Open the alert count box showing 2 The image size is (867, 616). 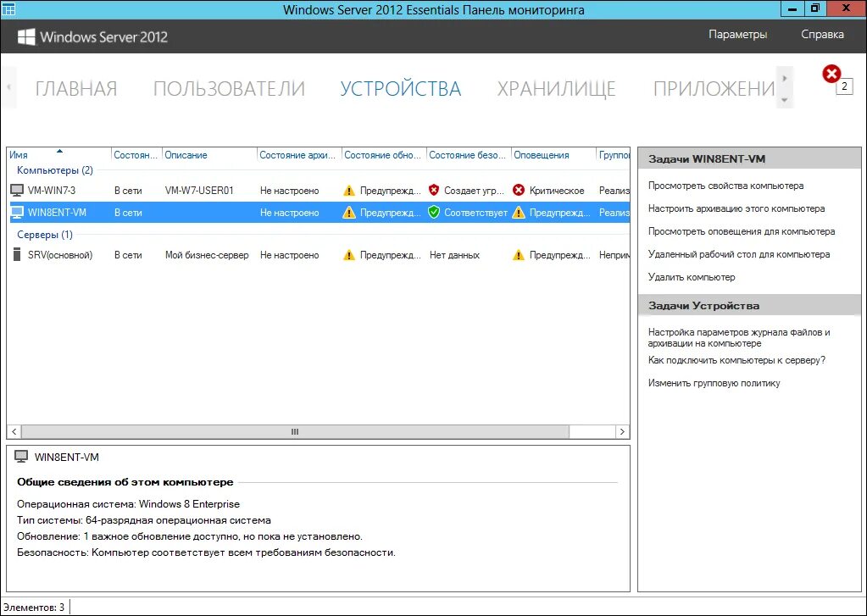click(844, 86)
